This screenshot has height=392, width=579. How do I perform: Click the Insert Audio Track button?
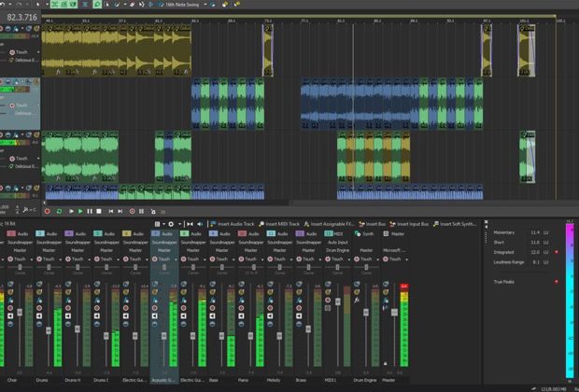(x=233, y=224)
